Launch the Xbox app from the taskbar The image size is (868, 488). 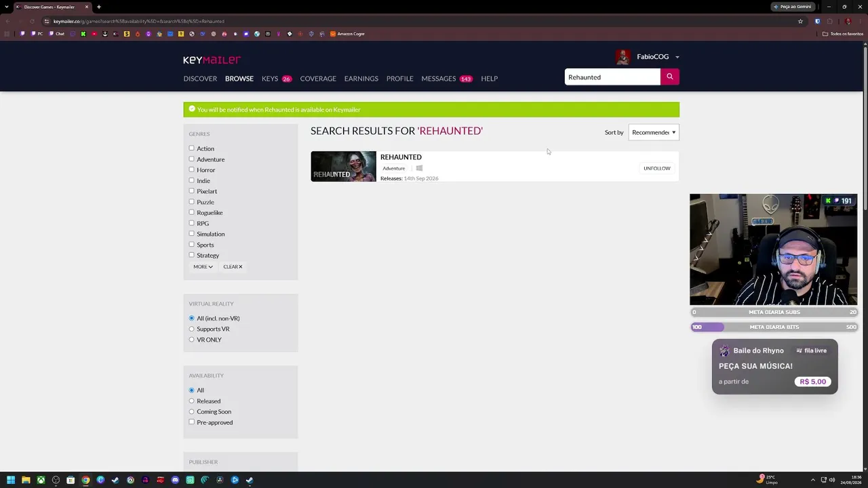click(x=41, y=480)
